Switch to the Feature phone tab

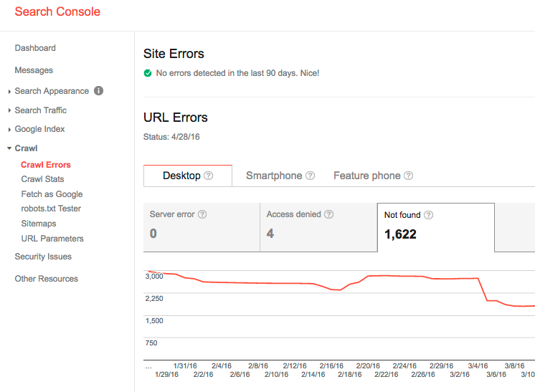[x=373, y=176]
